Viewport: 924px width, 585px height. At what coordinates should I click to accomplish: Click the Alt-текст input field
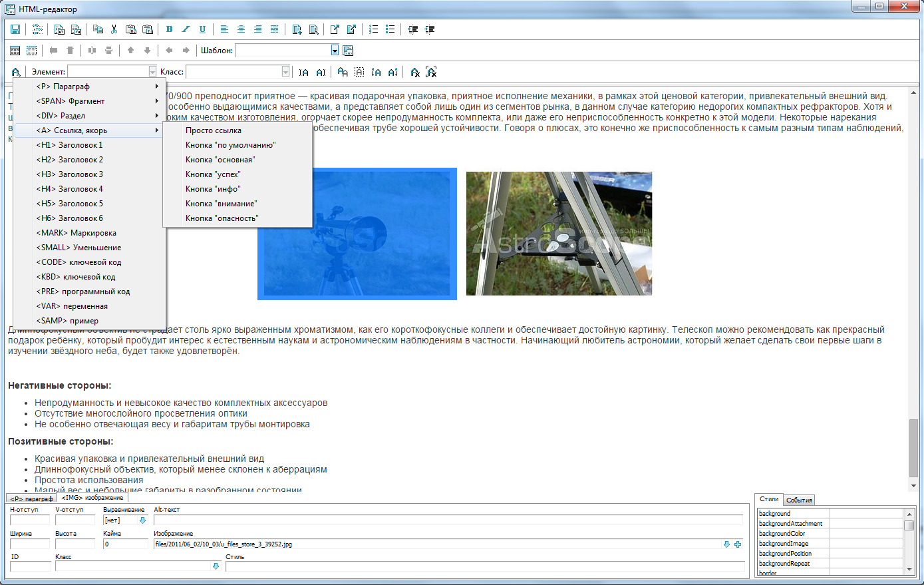(448, 520)
